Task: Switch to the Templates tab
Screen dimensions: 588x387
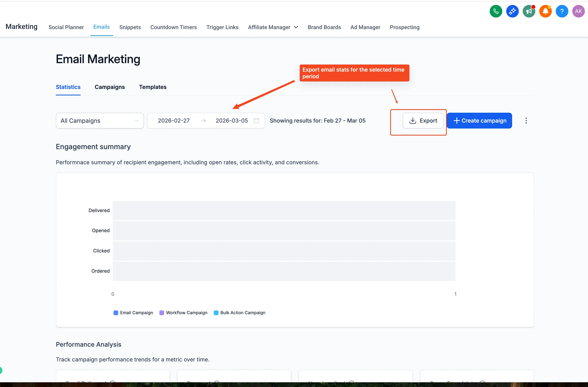Action: tap(152, 87)
